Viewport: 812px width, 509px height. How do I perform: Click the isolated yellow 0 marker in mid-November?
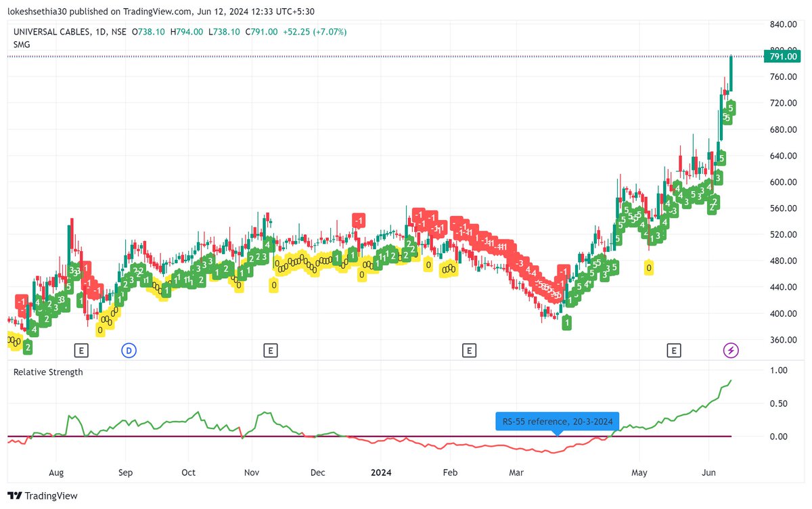(x=273, y=285)
